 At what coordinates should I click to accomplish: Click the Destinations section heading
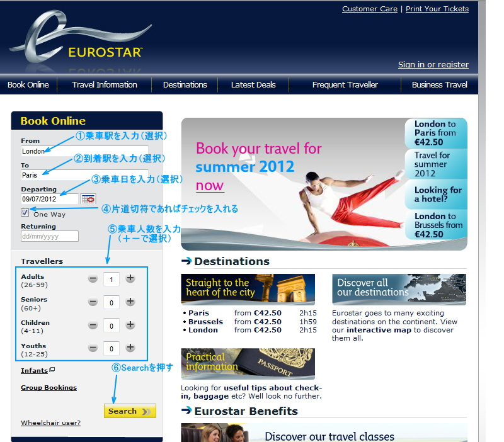pos(232,261)
